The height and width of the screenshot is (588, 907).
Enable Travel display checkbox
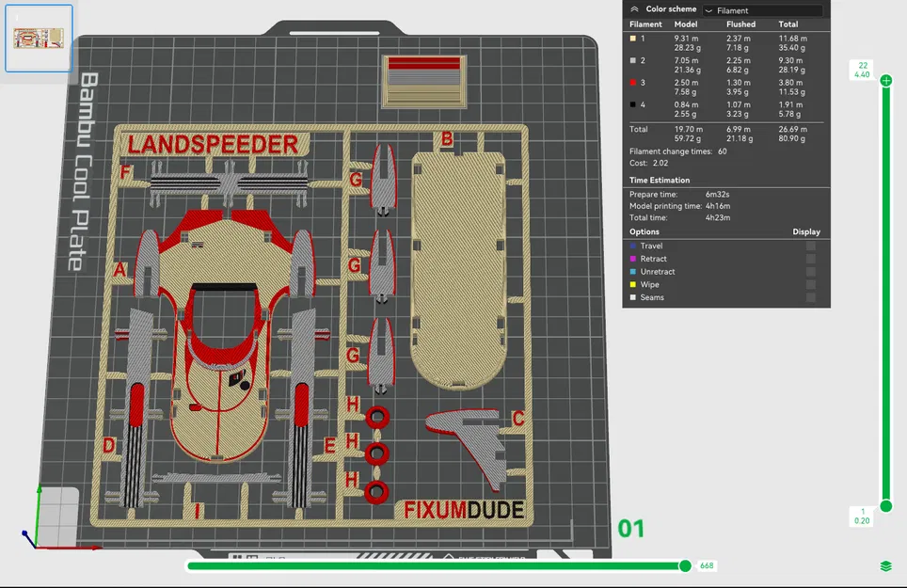[x=811, y=246]
